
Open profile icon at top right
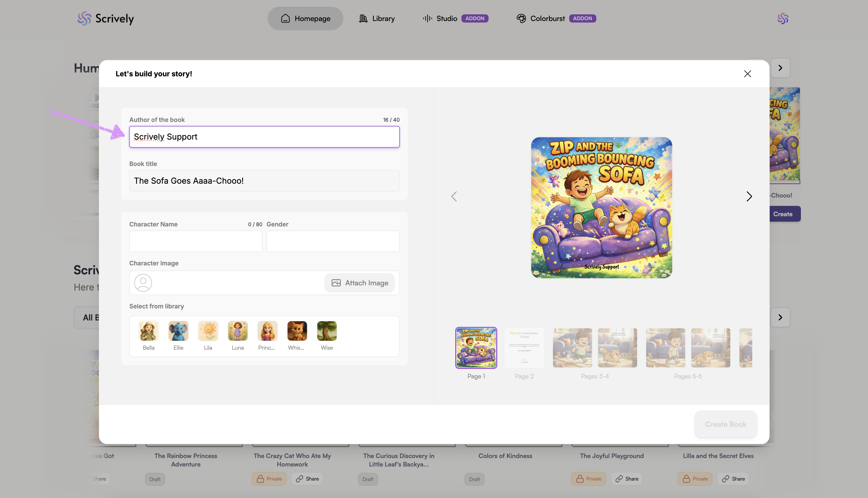point(782,18)
